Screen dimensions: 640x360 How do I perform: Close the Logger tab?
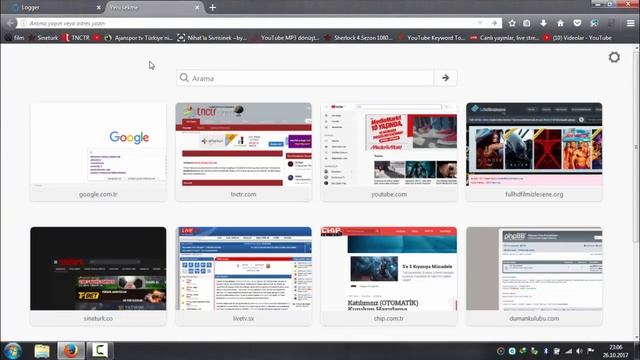(98, 7)
